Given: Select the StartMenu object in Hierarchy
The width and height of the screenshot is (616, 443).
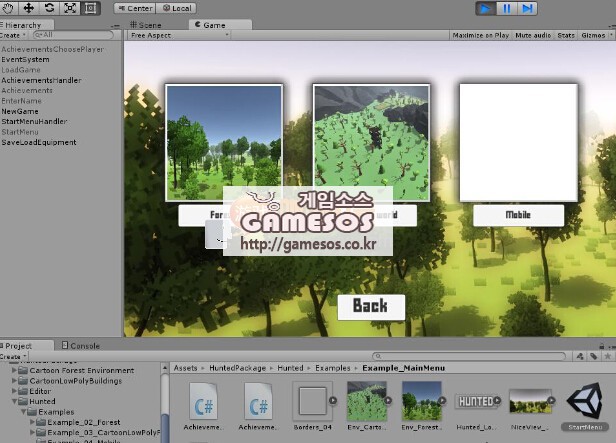Looking at the screenshot, I should coord(20,132).
